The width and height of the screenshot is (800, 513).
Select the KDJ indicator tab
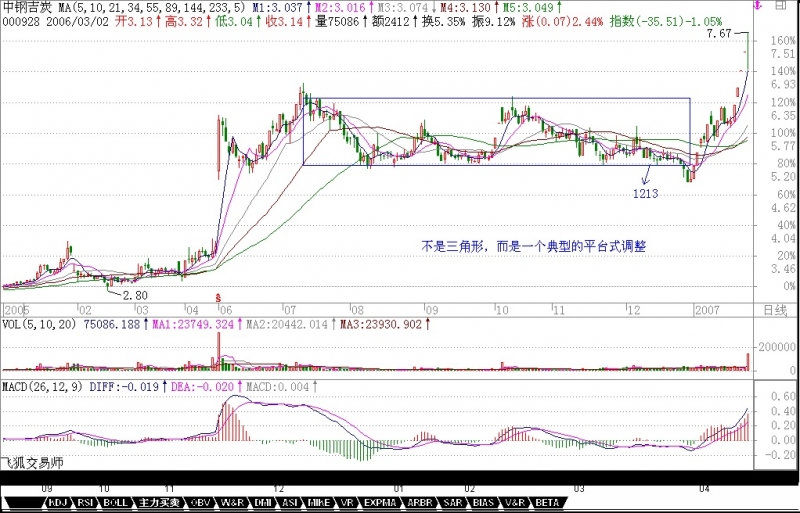coord(57,502)
